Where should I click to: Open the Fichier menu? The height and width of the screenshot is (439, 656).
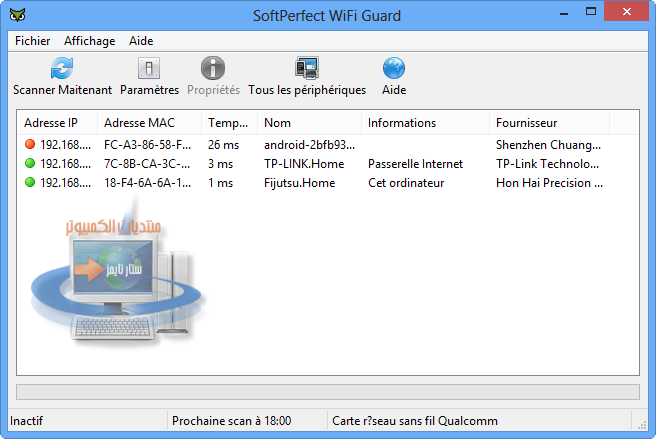coord(33,41)
